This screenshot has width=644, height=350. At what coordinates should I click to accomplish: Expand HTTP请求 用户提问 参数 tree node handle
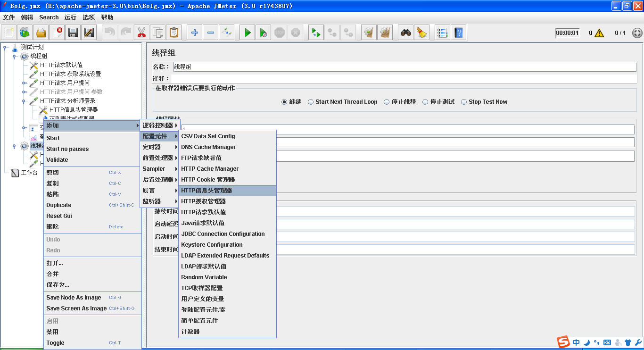[x=24, y=92]
